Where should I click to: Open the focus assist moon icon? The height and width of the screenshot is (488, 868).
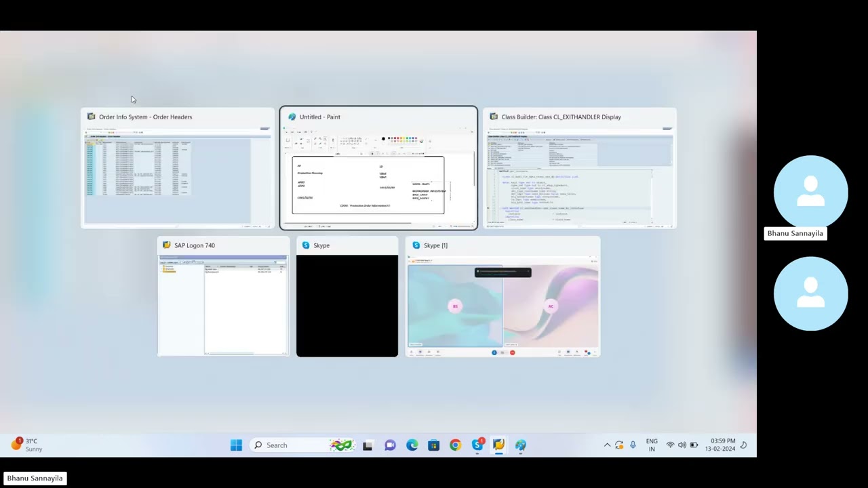click(744, 445)
